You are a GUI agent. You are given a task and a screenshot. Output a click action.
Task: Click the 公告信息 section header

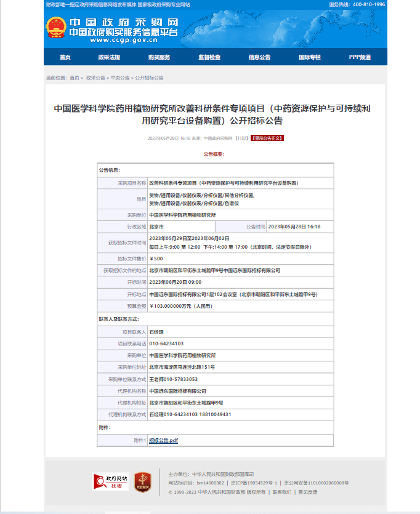110,170
